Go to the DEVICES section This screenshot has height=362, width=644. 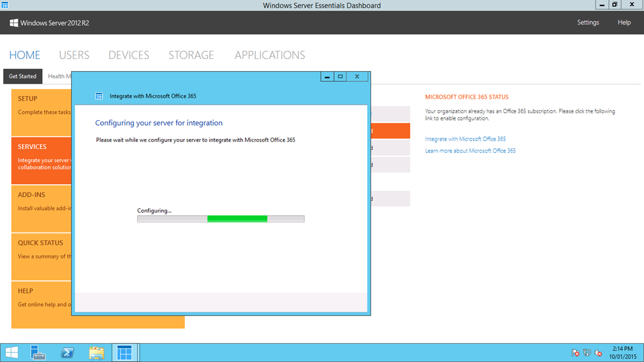[129, 55]
